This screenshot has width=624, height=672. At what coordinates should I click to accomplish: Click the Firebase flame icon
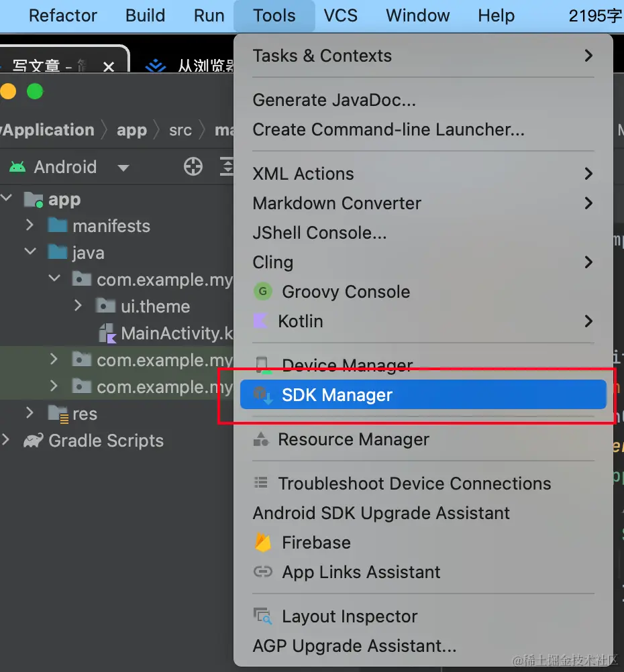tap(263, 542)
